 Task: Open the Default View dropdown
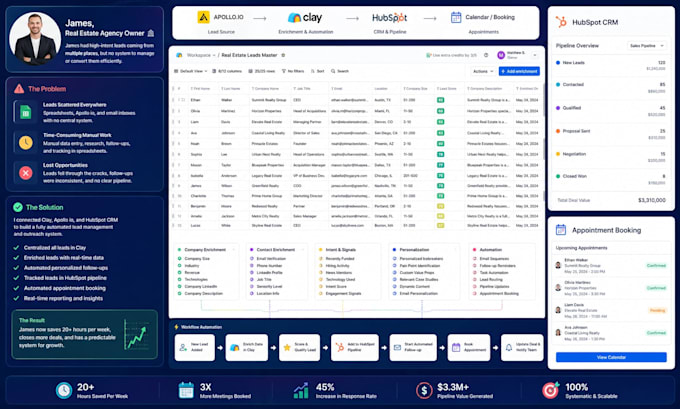(190, 71)
